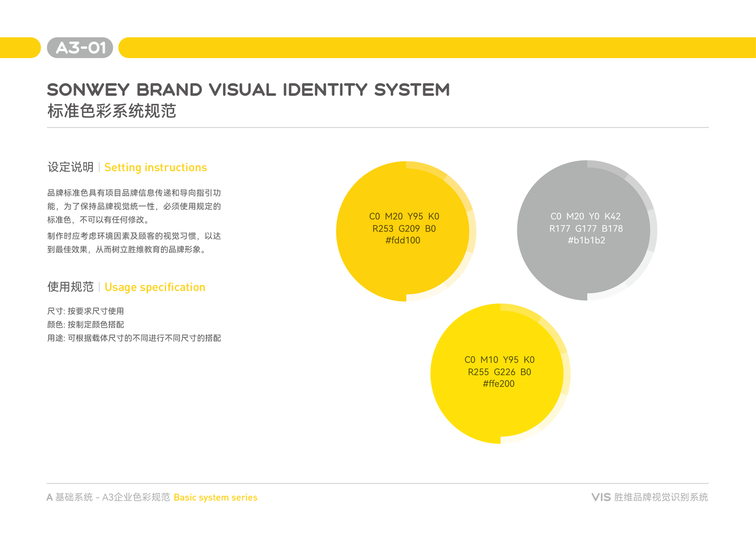Image resolution: width=756 pixels, height=535 pixels.
Task: Click the paragraph line 品牌标准色具有项目品牌信息
Action: coord(134,193)
